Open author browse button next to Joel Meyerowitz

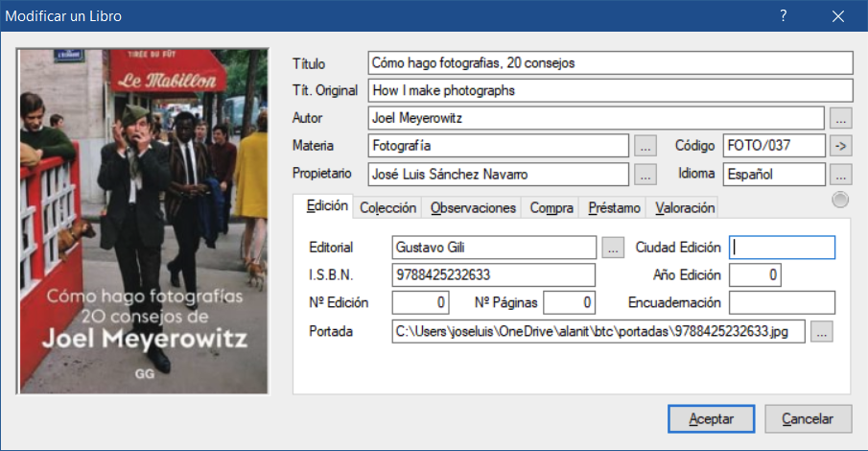coord(841,119)
